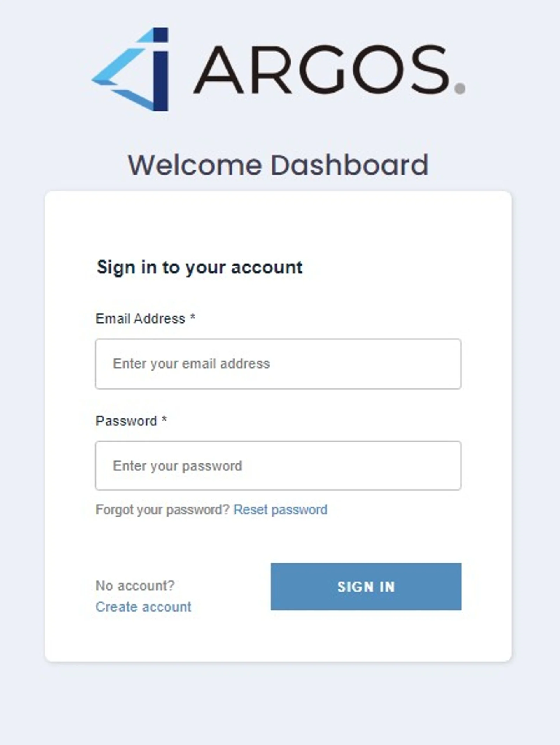Click the Welcome Dashboard heading

coord(278,165)
